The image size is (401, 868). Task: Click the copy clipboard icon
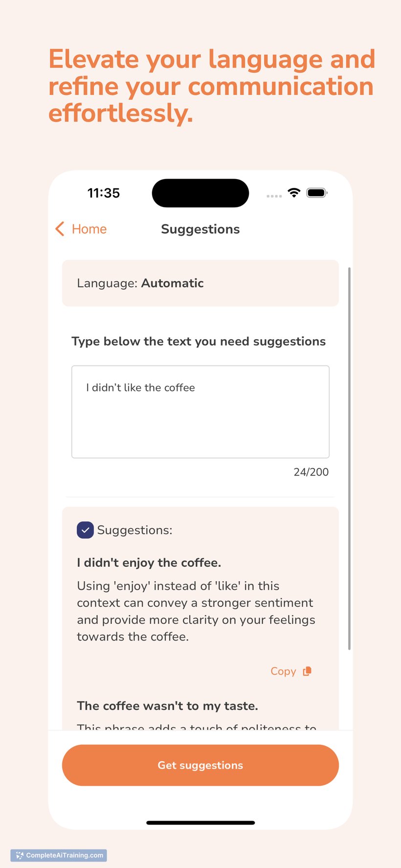307,671
